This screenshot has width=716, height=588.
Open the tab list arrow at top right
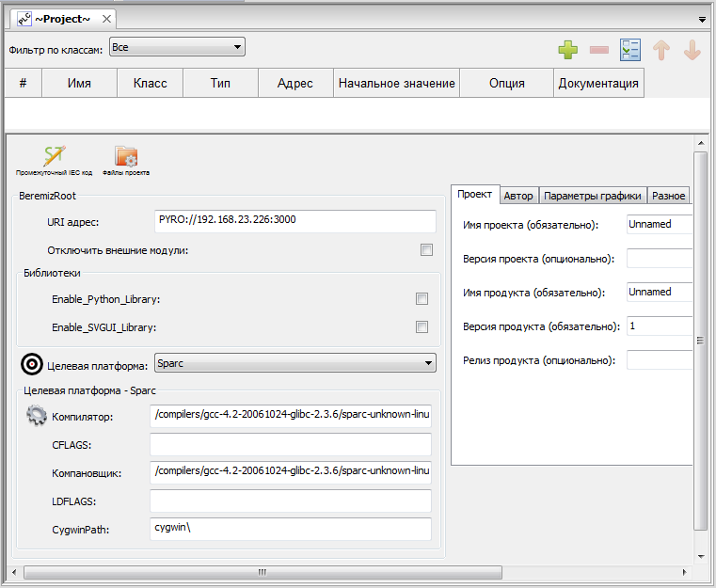(x=703, y=19)
